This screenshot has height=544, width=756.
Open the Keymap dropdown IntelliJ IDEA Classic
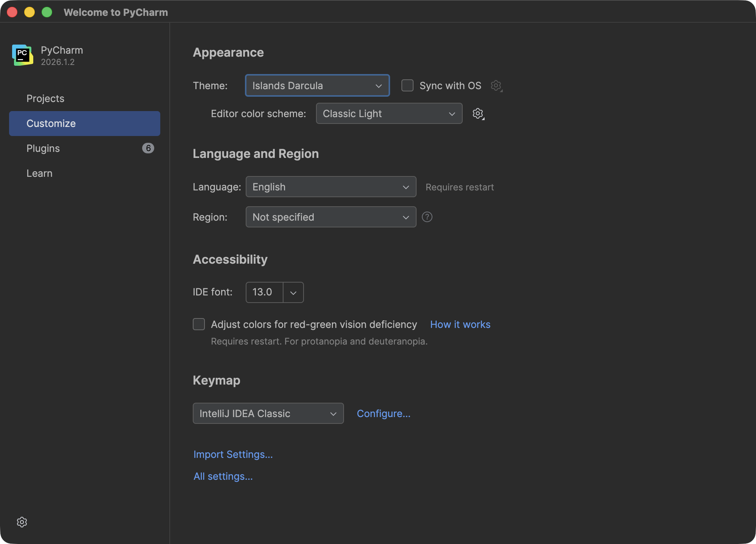pyautogui.click(x=268, y=413)
